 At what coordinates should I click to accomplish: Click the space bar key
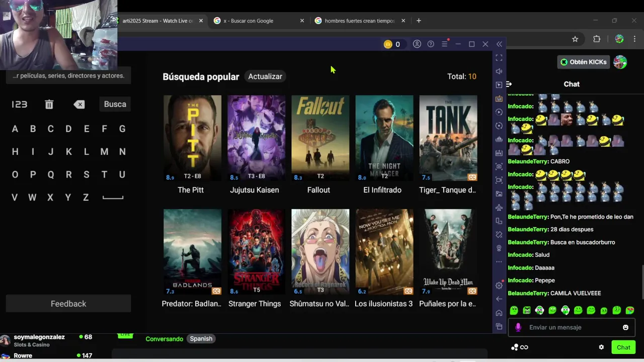click(113, 197)
